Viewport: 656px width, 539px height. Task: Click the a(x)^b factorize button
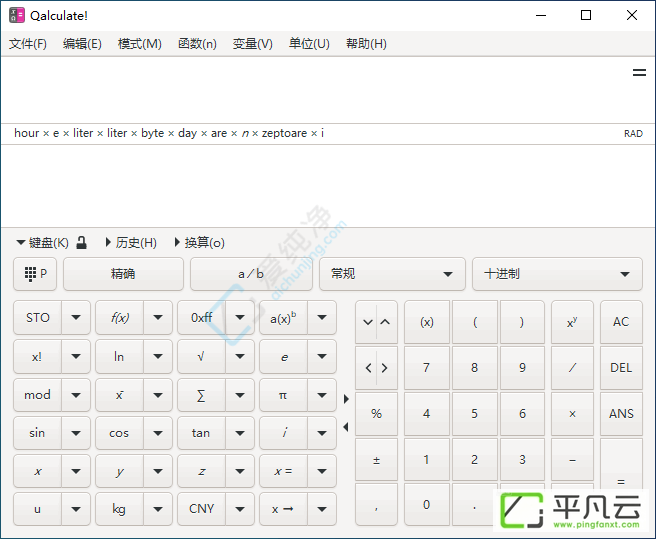[283, 318]
